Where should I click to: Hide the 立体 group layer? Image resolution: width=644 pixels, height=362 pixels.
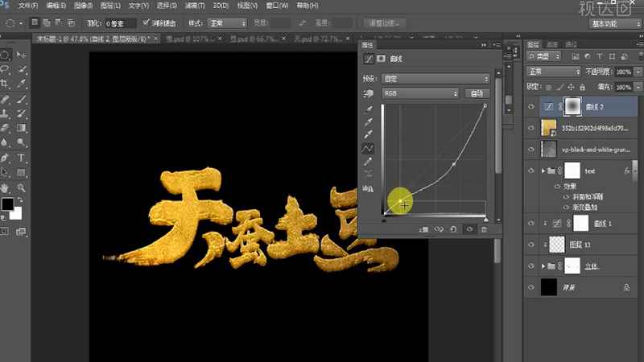coord(531,266)
